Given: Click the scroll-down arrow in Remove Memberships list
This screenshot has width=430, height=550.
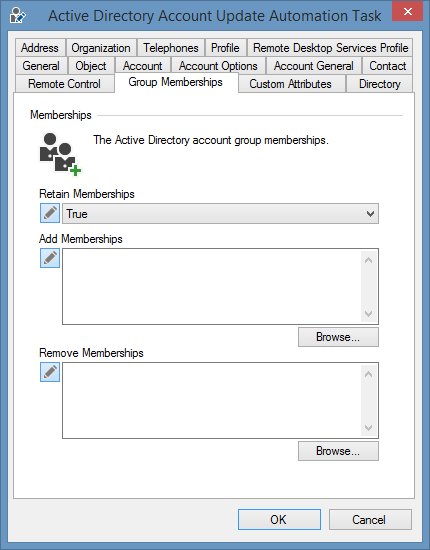Looking at the screenshot, I should (x=368, y=427).
